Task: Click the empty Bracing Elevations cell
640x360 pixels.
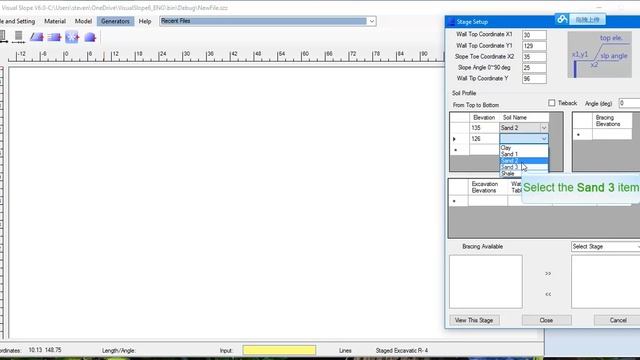Action: (611, 134)
